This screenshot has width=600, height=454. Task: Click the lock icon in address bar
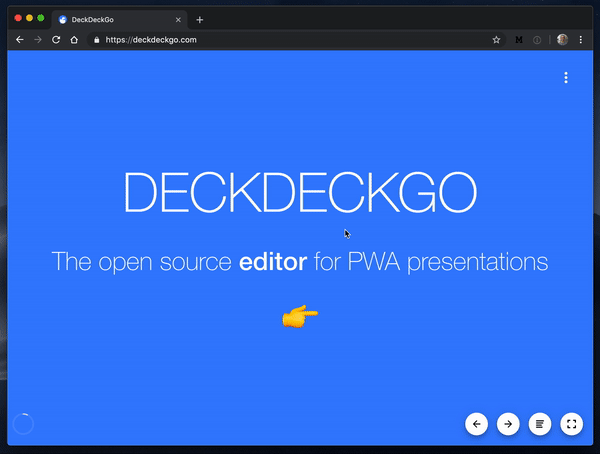point(96,40)
